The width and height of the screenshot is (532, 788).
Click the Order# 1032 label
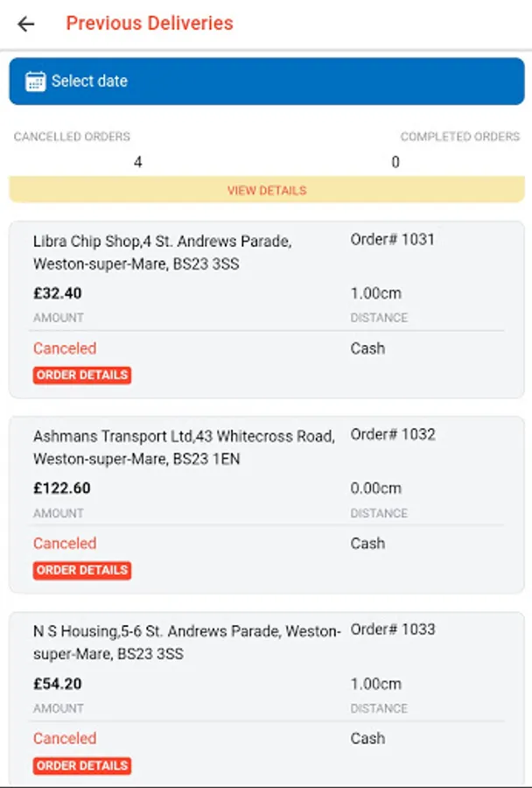point(392,434)
